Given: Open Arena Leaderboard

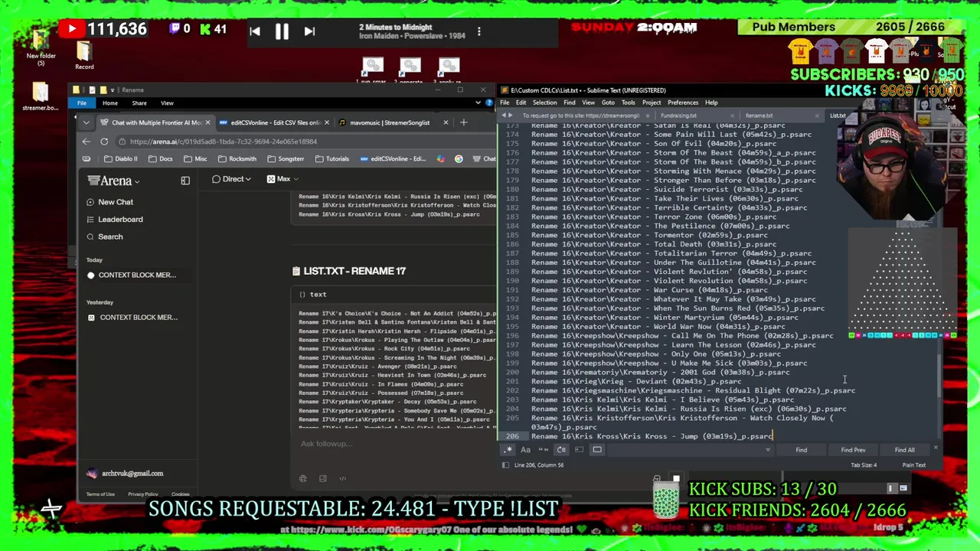Looking at the screenshot, I should 114,220.
